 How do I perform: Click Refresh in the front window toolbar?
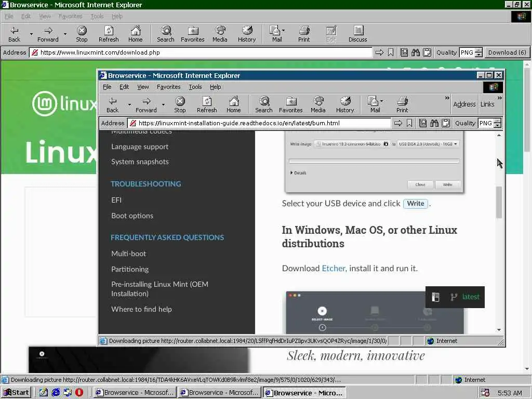pyautogui.click(x=207, y=104)
